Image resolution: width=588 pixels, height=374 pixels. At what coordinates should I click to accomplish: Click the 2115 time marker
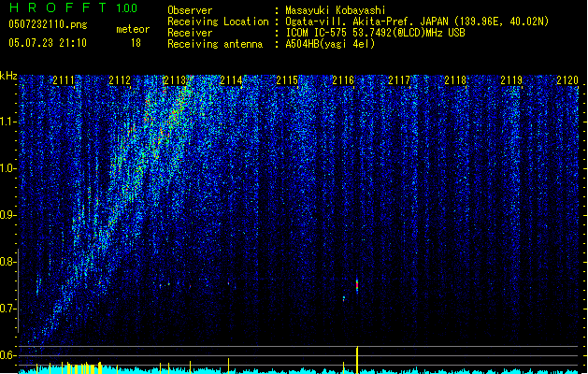(287, 80)
